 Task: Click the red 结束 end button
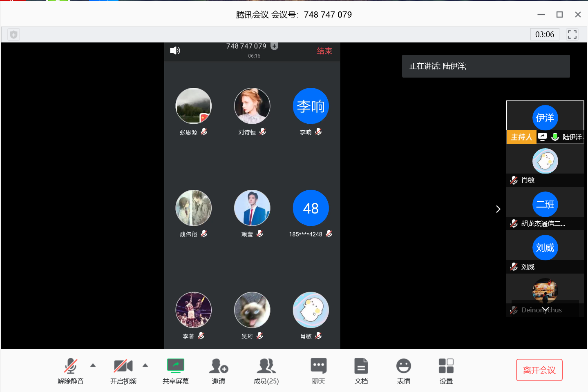[x=324, y=51]
